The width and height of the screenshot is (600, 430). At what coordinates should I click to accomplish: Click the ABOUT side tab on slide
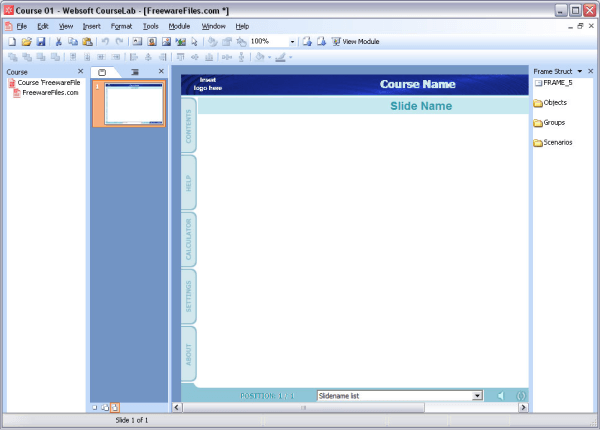point(189,354)
